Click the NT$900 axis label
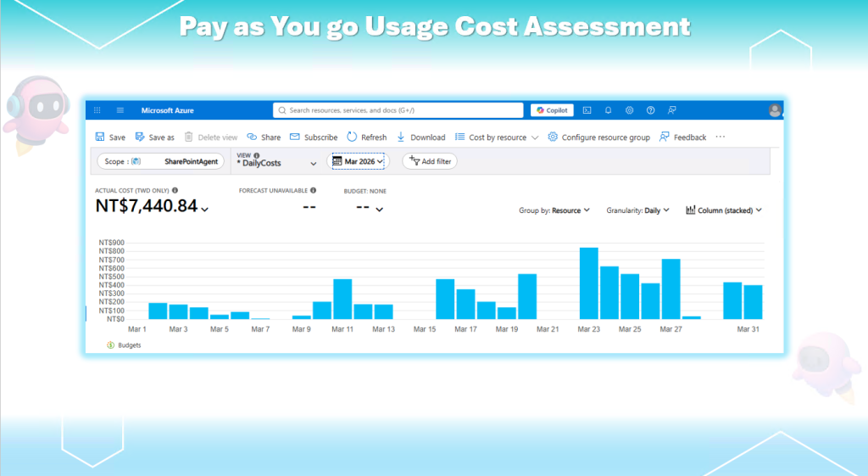Image resolution: width=868 pixels, height=476 pixels. (x=111, y=243)
